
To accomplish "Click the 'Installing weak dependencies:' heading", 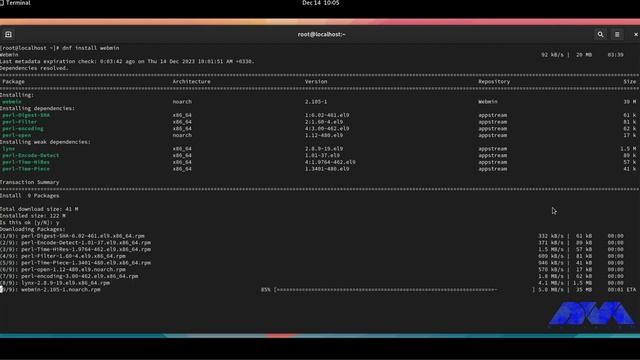I will pos(45,142).
